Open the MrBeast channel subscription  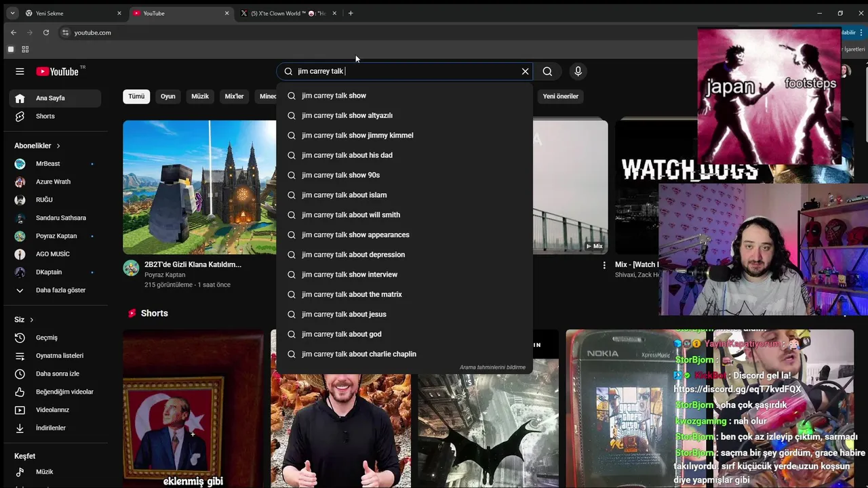pos(55,163)
